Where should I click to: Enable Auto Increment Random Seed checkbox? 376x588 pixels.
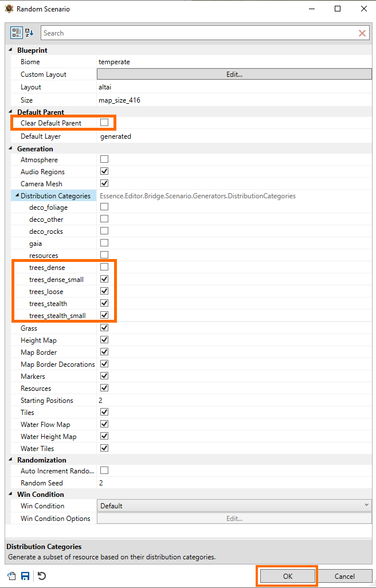(104, 471)
